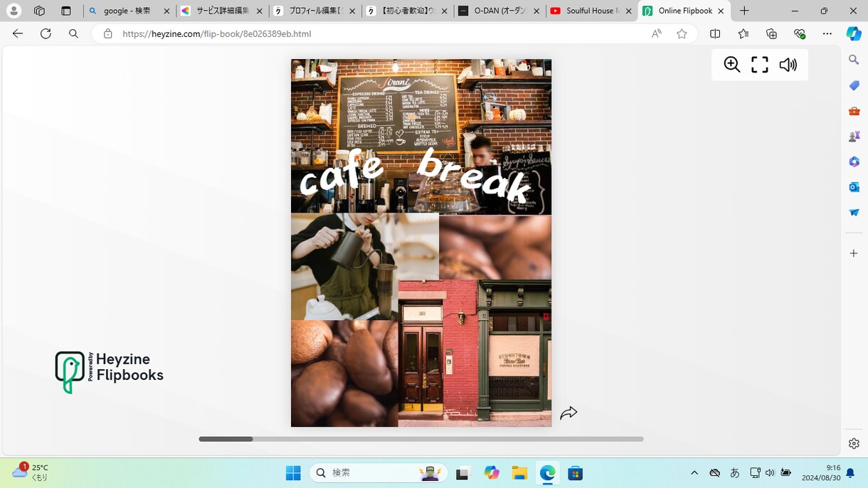Switch to the 【初心者歓迎】 tab
868x488 pixels.
point(408,11)
